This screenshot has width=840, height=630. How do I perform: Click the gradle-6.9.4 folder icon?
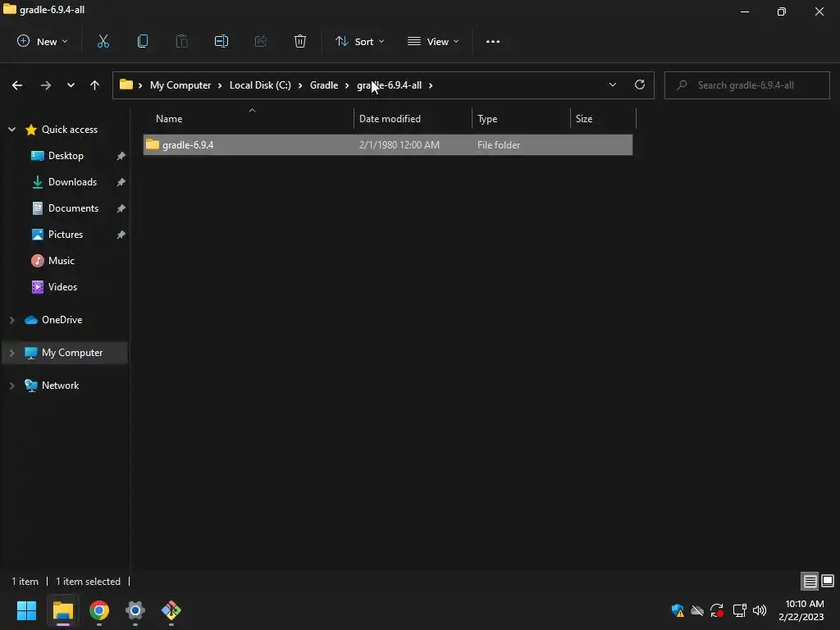click(x=153, y=144)
